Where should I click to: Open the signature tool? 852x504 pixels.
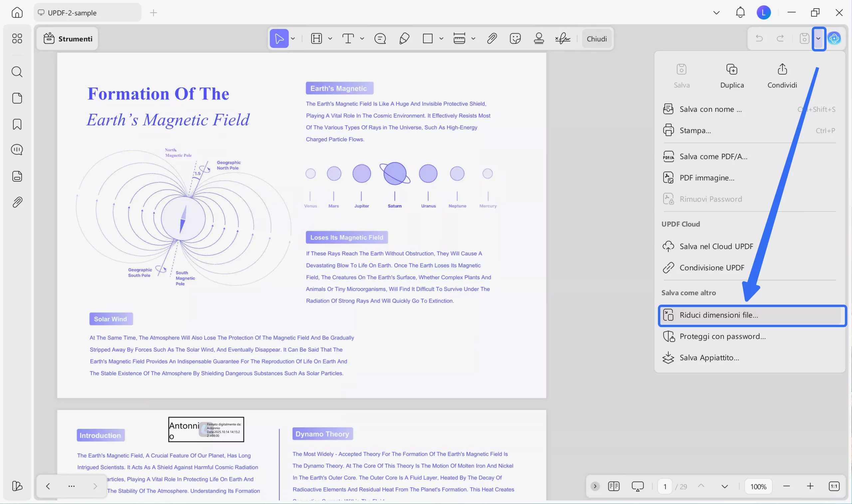click(x=562, y=39)
